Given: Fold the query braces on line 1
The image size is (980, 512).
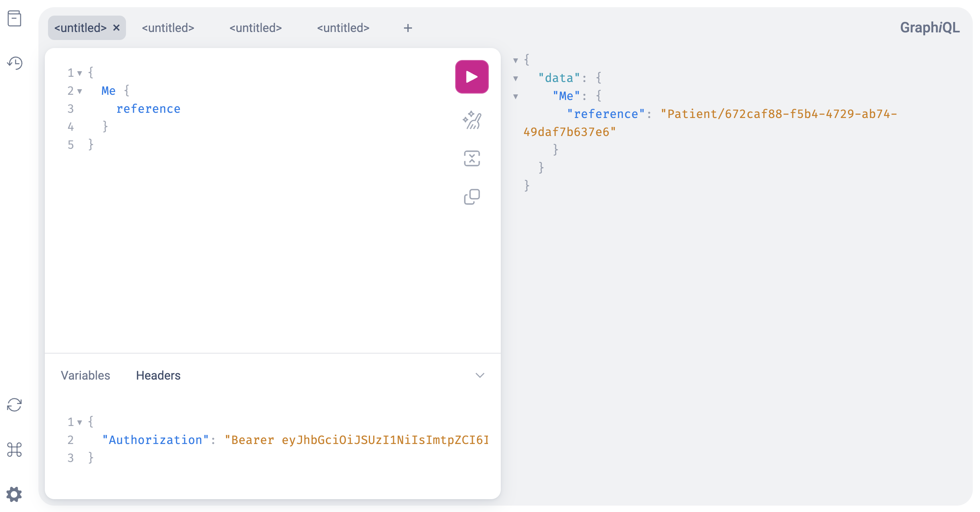Looking at the screenshot, I should coord(80,72).
